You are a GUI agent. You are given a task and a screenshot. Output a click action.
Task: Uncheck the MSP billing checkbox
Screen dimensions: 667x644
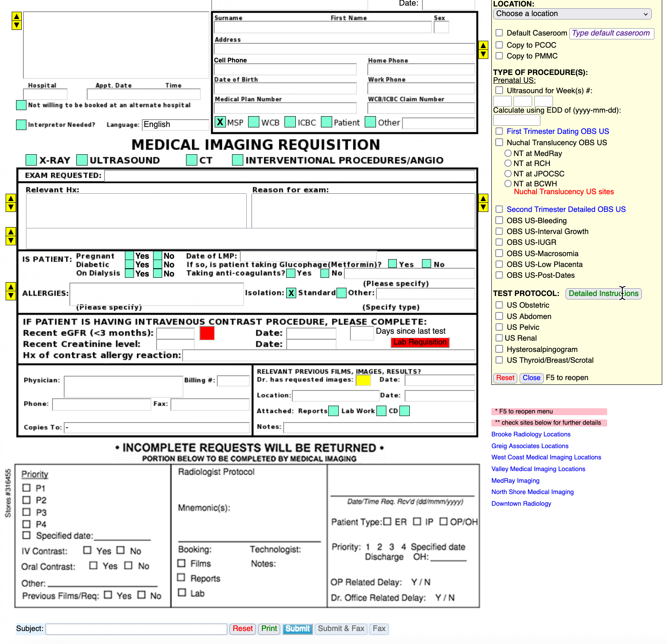pos(220,122)
